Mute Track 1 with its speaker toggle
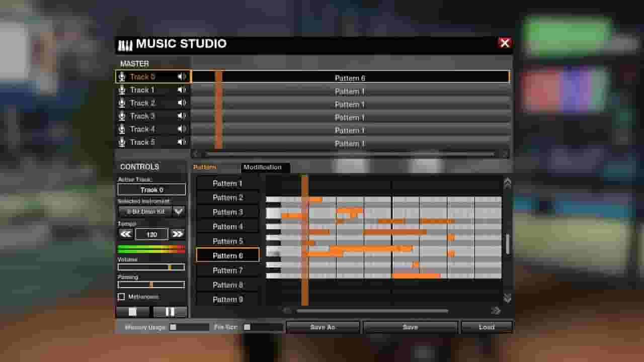Viewport: 644px width, 362px height. (x=182, y=90)
